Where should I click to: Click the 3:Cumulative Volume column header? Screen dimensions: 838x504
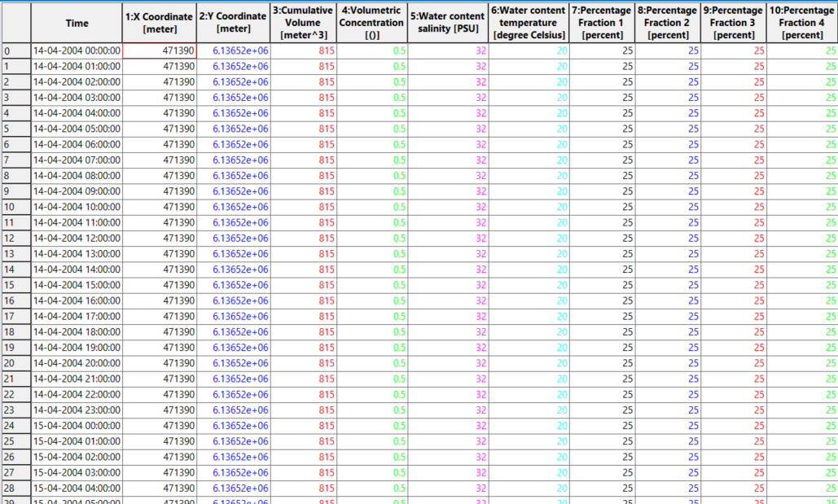(x=303, y=23)
